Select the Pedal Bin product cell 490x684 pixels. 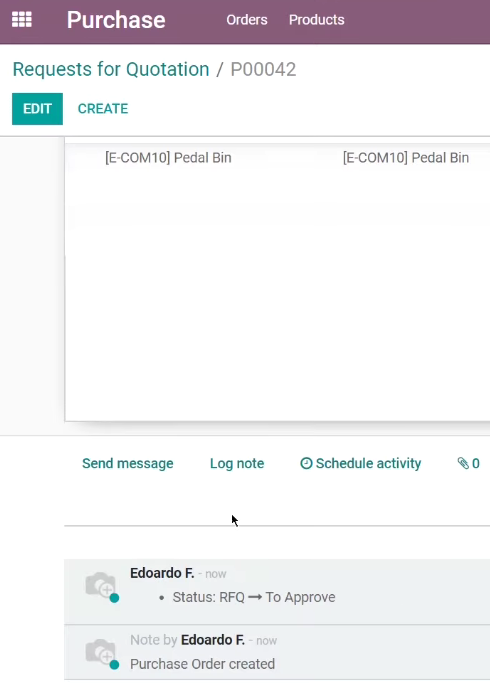[168, 157]
